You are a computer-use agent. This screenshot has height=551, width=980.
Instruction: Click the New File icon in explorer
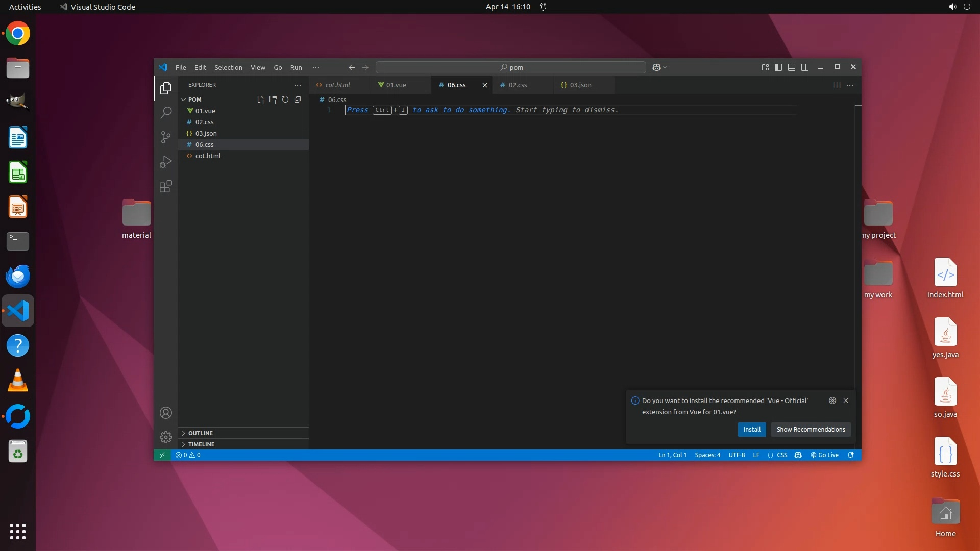[261, 99]
